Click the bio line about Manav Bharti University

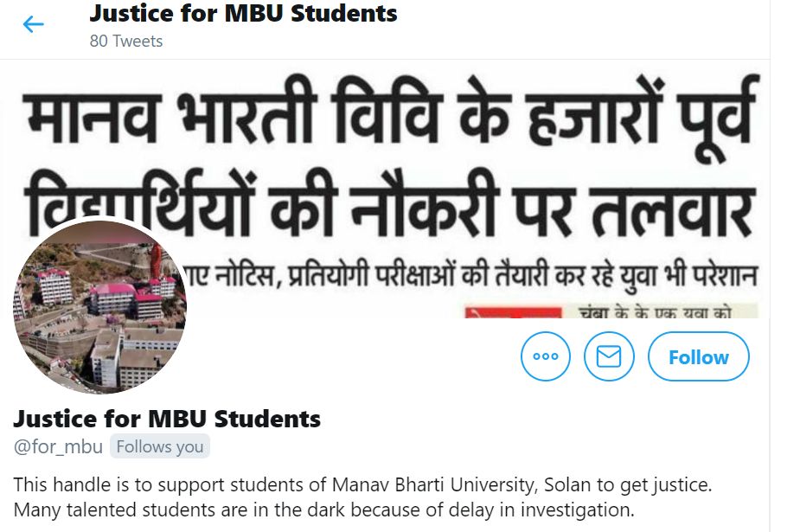click(x=362, y=484)
